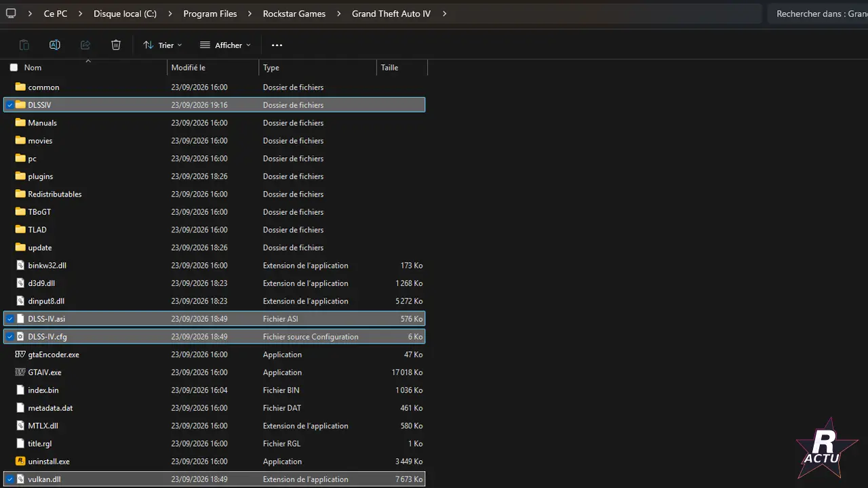The image size is (868, 488).
Task: Click Fichier DAT type cell
Action: (281, 407)
